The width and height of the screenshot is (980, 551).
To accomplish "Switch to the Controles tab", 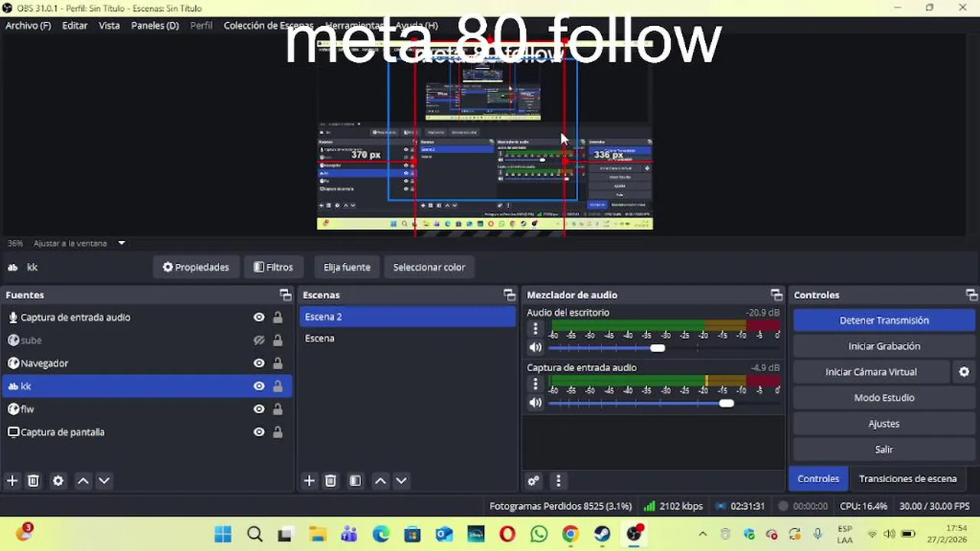I will click(x=818, y=479).
